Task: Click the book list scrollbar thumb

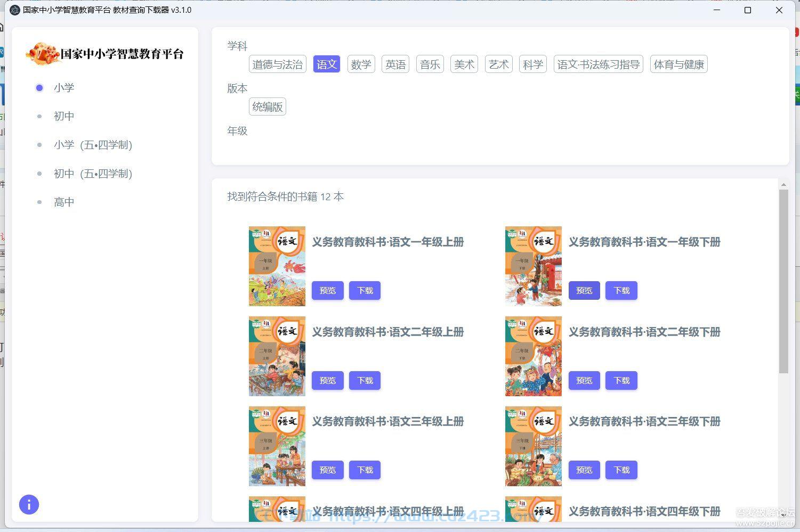Action: 783,281
